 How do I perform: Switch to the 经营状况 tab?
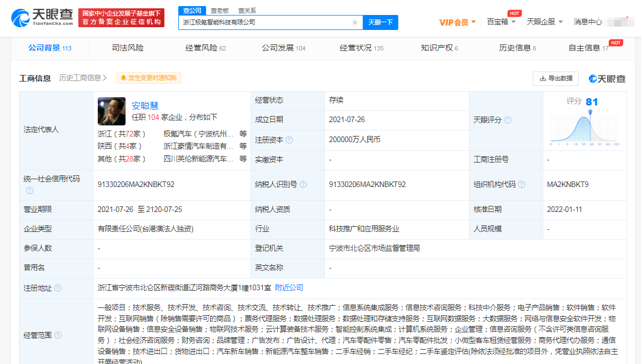click(x=362, y=48)
